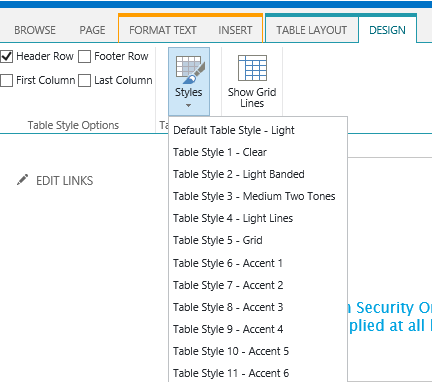This screenshot has height=382, width=432.
Task: Go to the BROWSE tab
Action: pyautogui.click(x=35, y=30)
